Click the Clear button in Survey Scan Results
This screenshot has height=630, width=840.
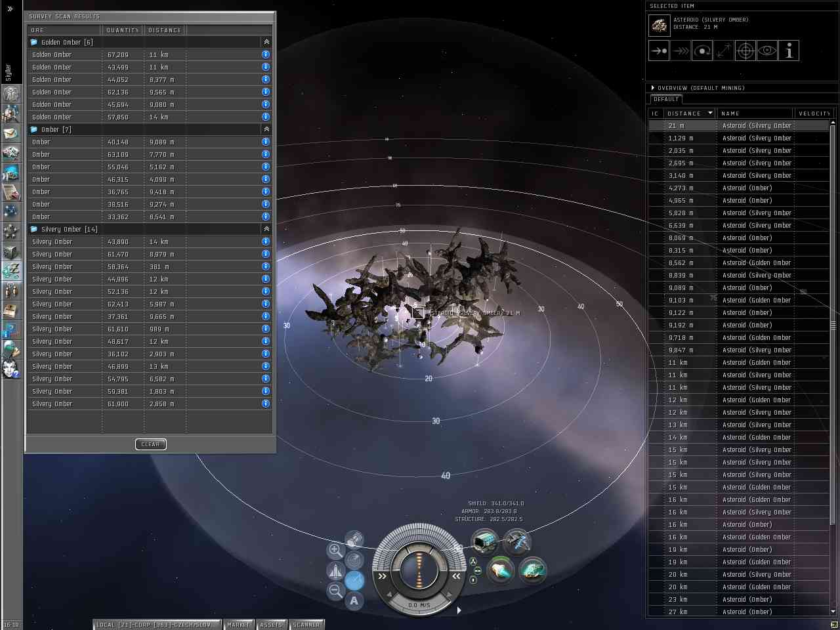click(150, 444)
